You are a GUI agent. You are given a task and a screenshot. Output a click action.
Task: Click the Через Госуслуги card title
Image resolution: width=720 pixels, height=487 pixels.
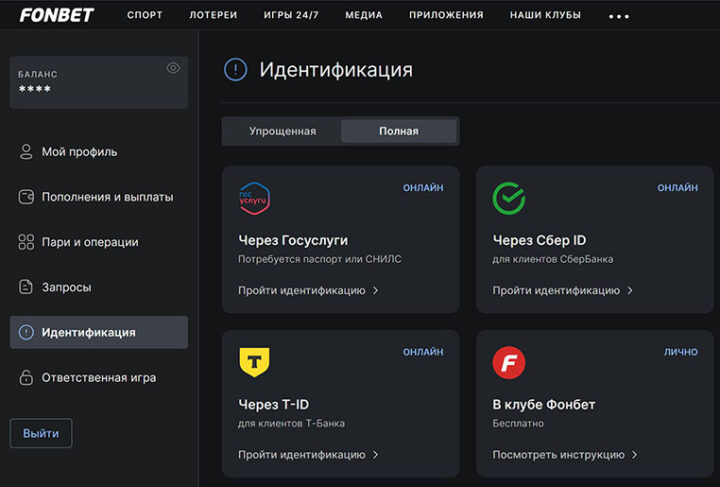coord(293,241)
